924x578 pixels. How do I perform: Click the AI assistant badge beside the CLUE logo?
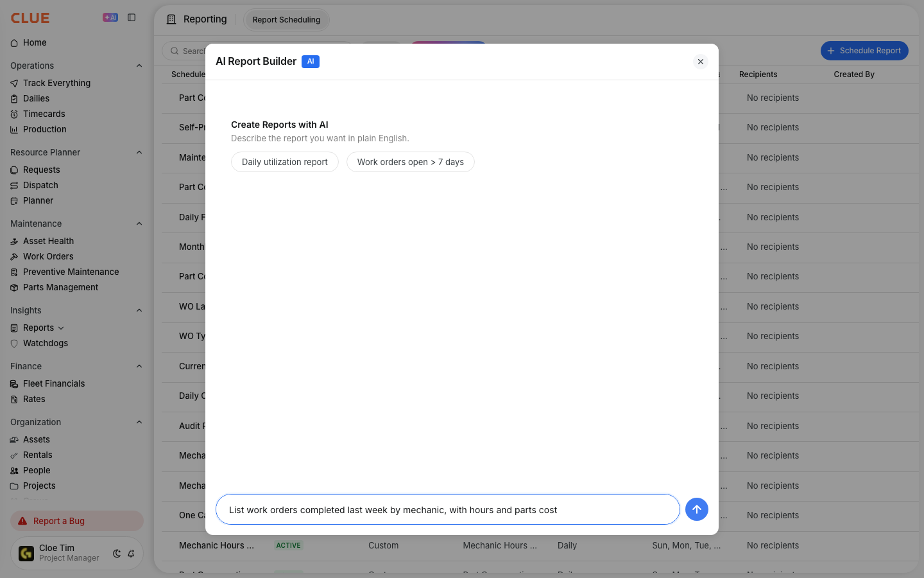click(110, 17)
